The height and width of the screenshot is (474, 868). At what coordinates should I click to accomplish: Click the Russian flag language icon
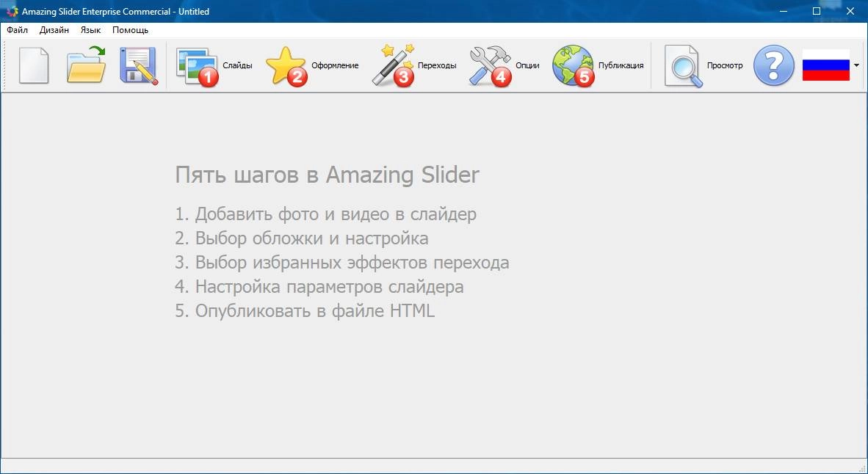pyautogui.click(x=826, y=65)
